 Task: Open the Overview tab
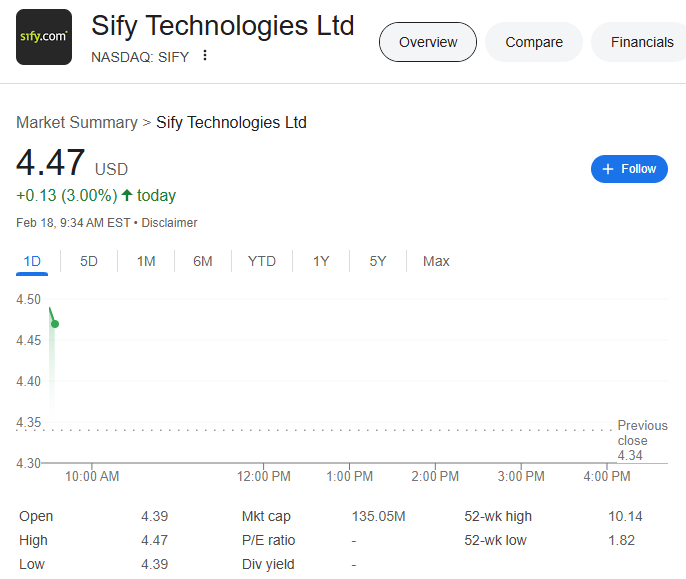click(428, 42)
